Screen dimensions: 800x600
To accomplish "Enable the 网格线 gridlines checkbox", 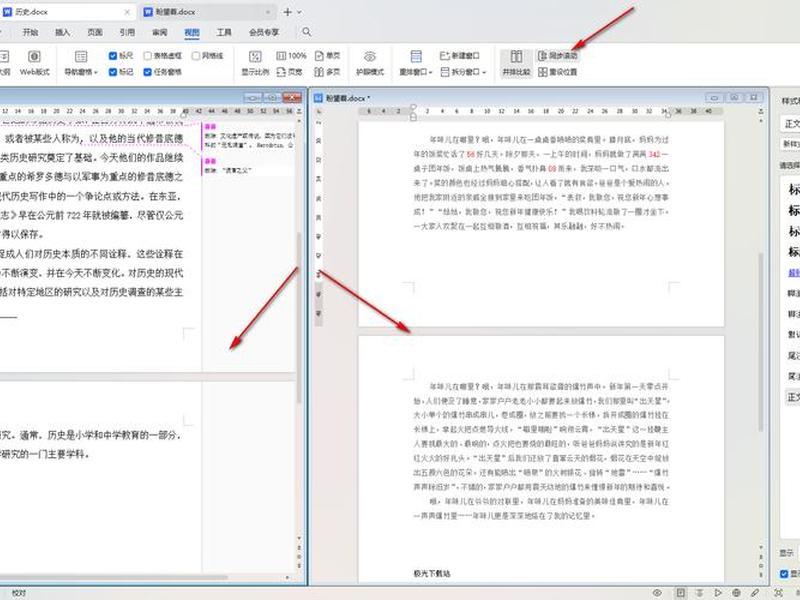I will (x=195, y=56).
